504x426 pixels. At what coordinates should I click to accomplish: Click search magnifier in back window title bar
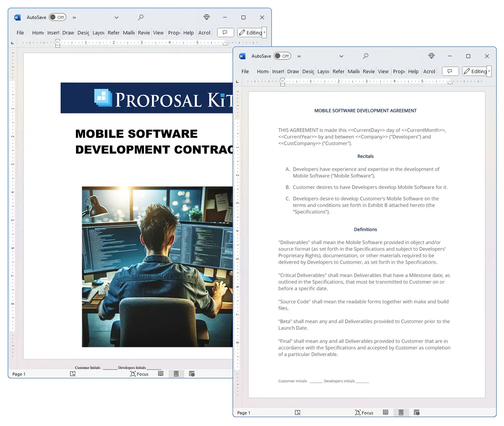point(140,17)
